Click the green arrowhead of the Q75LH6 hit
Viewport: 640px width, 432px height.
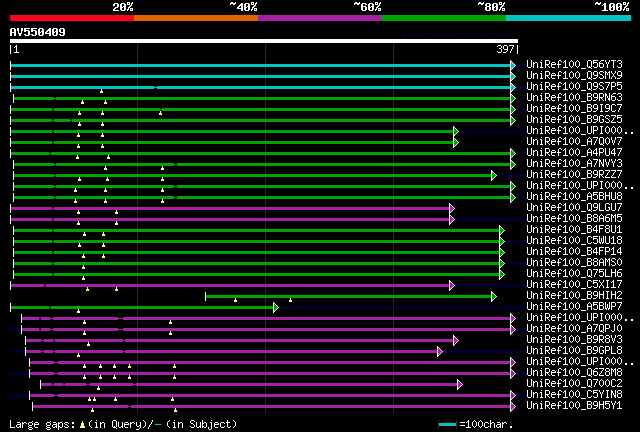(502, 274)
